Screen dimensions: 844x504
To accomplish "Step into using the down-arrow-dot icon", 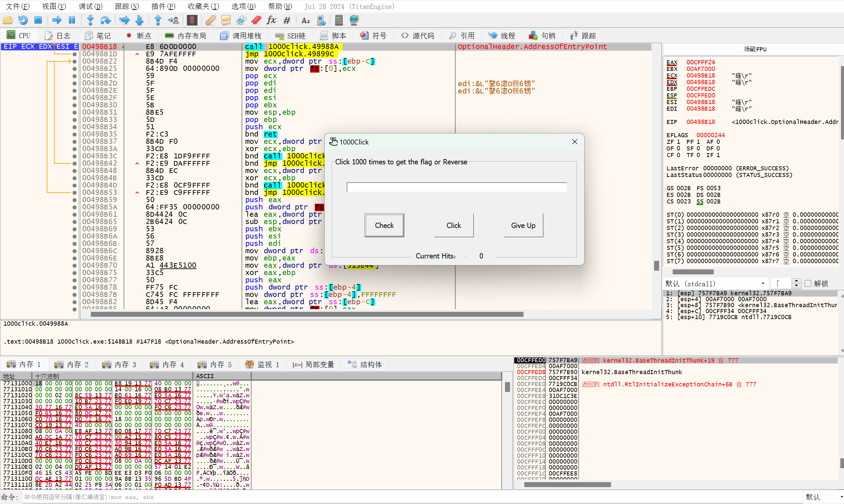I will (90, 20).
